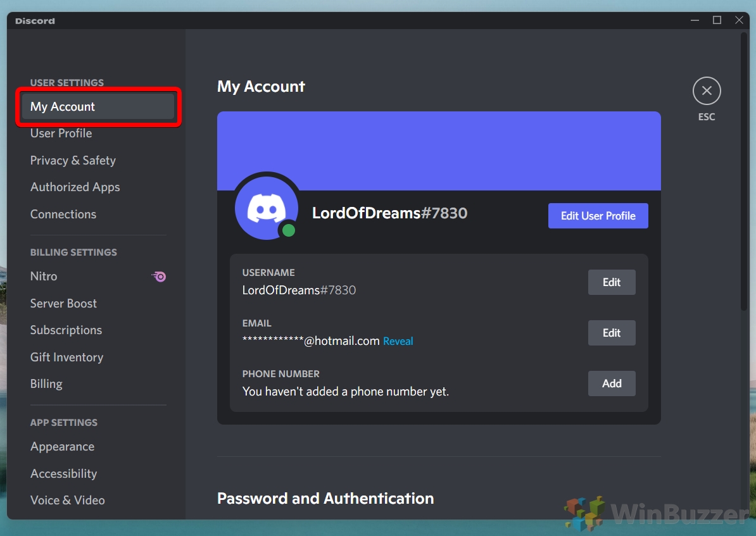
Task: Click the green online status indicator
Action: pyautogui.click(x=289, y=230)
